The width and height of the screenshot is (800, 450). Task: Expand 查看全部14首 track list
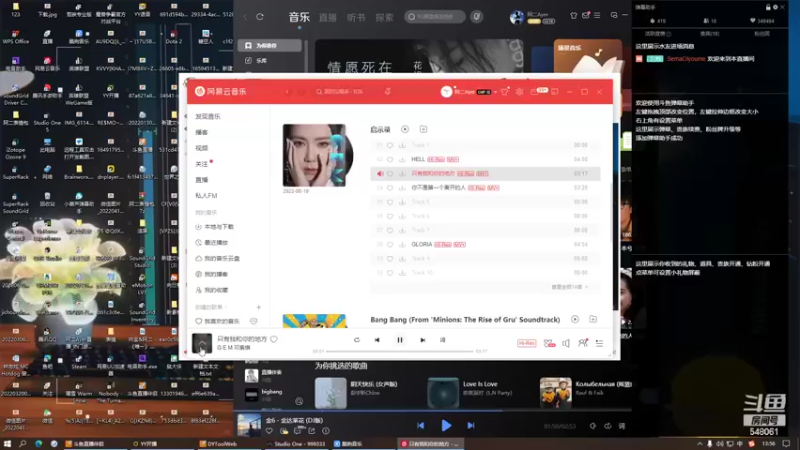(569, 287)
